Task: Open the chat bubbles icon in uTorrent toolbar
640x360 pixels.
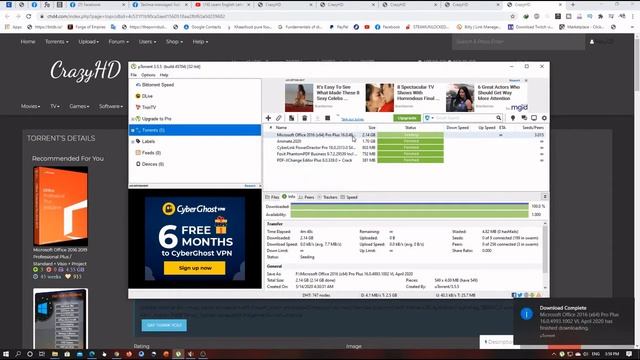Action: click(x=524, y=118)
